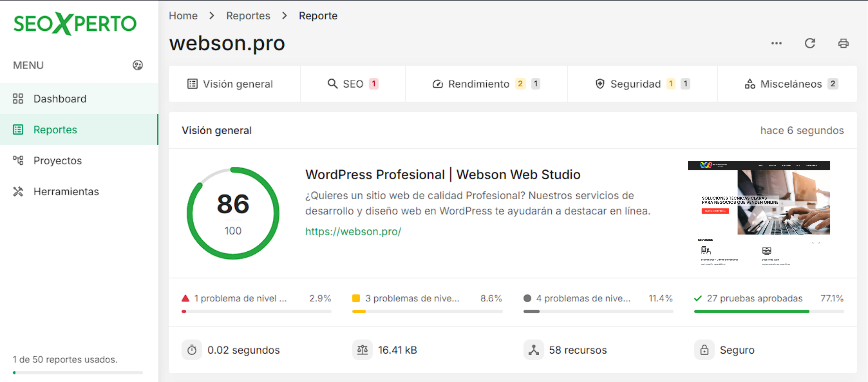
Task: Go to Home in the breadcrumb
Action: pos(183,16)
